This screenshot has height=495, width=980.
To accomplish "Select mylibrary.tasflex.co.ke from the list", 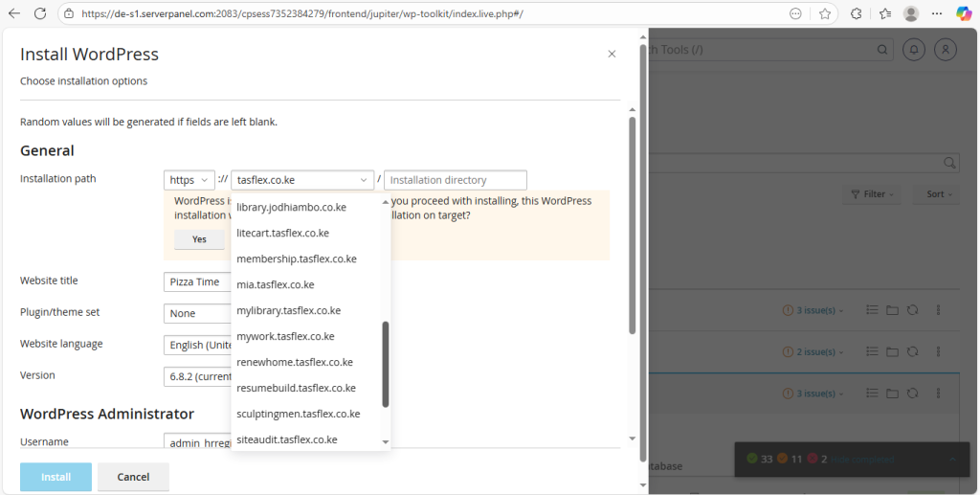I will click(288, 310).
